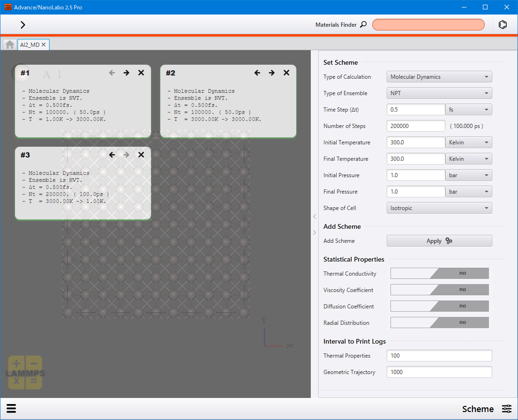
Task: Click the Number of Steps field
Action: point(416,126)
